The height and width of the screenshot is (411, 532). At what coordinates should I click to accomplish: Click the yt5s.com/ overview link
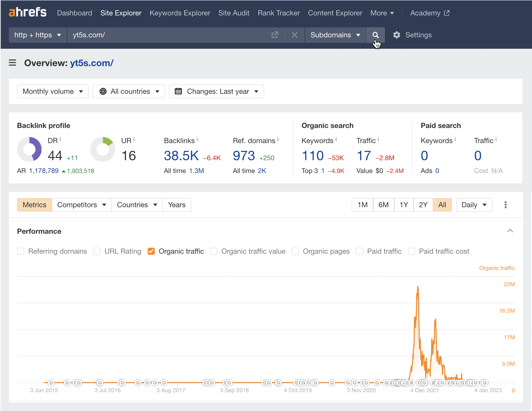92,63
